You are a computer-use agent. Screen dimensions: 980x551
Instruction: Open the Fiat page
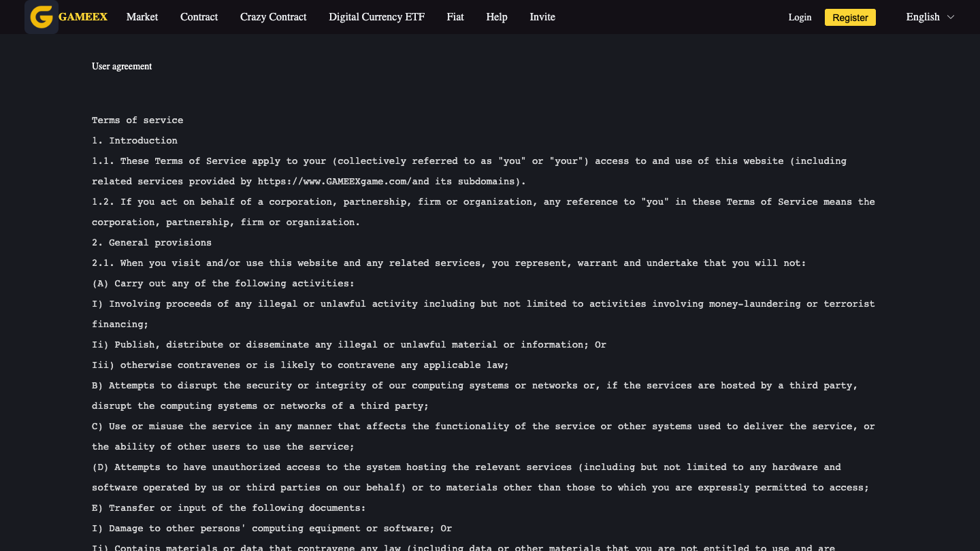[455, 17]
